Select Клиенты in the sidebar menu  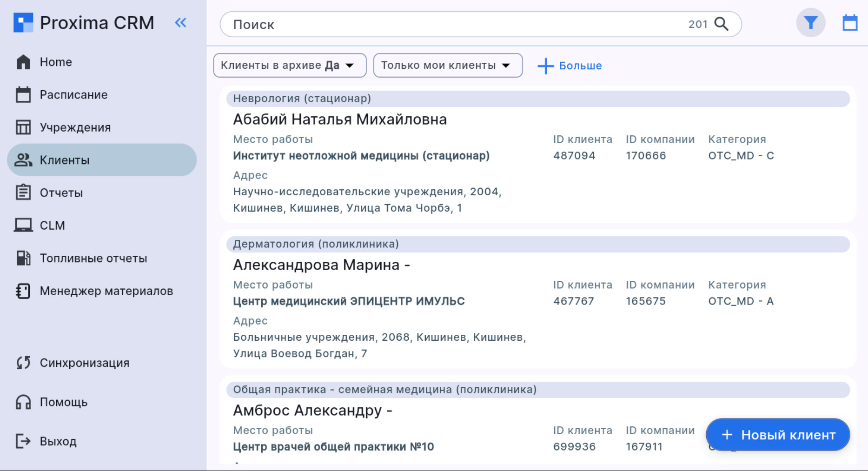(x=64, y=159)
